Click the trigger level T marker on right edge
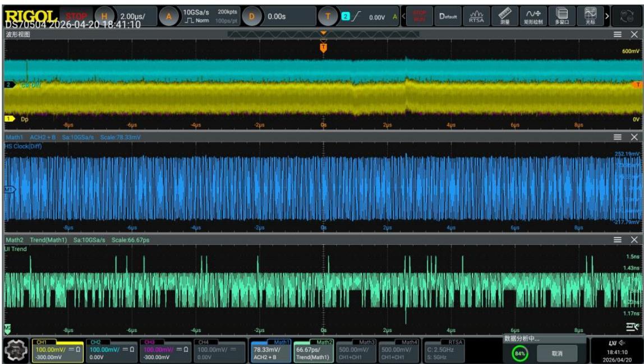 [637, 85]
